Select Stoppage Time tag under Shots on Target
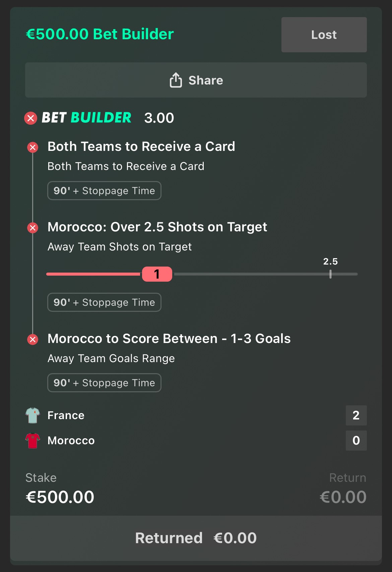This screenshot has width=392, height=572. click(x=104, y=302)
